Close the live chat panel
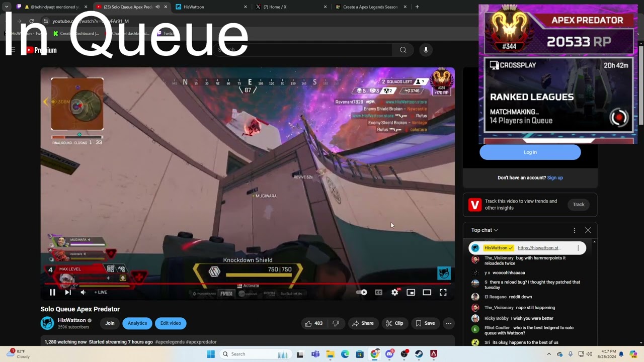This screenshot has width=644, height=362. [x=588, y=230]
